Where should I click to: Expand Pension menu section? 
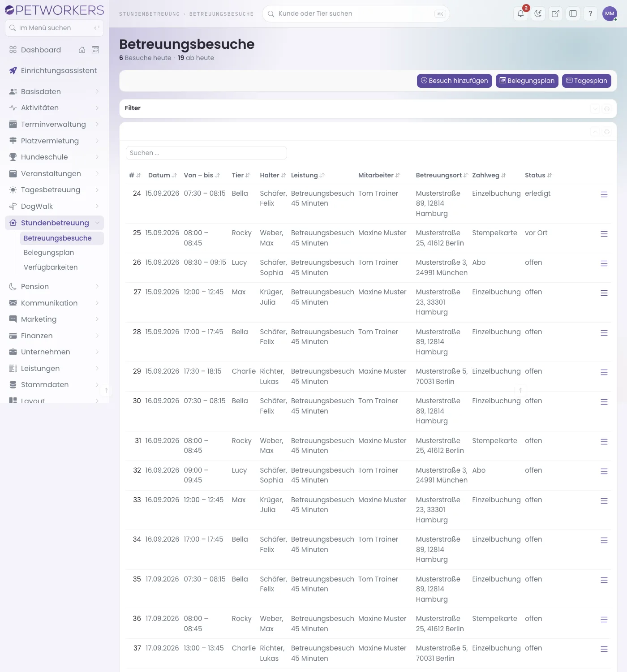[54, 286]
